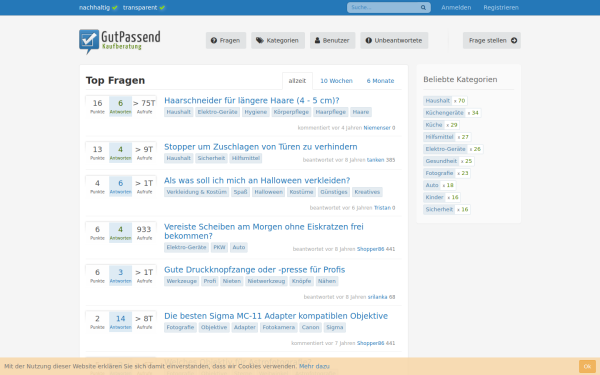Click the tags icon on Kategorien
The width and height of the screenshot is (600, 375).
click(x=260, y=41)
